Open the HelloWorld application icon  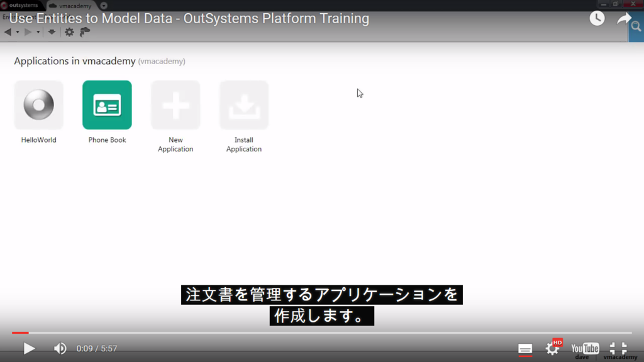38,105
